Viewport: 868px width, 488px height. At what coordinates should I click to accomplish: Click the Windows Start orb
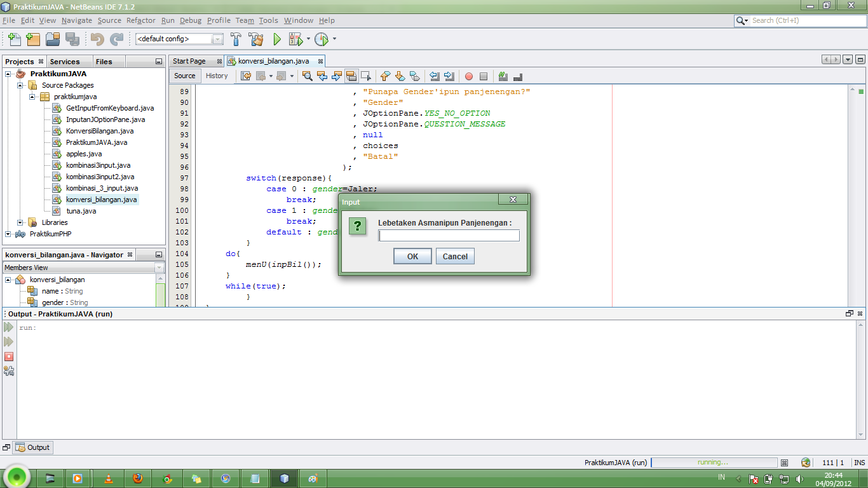coord(17,477)
